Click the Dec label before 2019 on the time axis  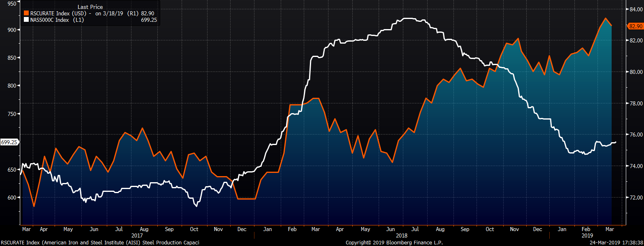(538, 229)
